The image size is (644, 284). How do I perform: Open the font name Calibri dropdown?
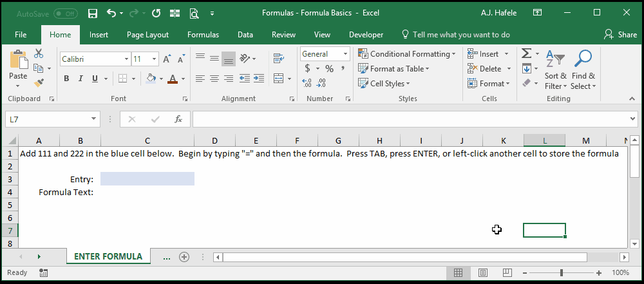point(126,59)
